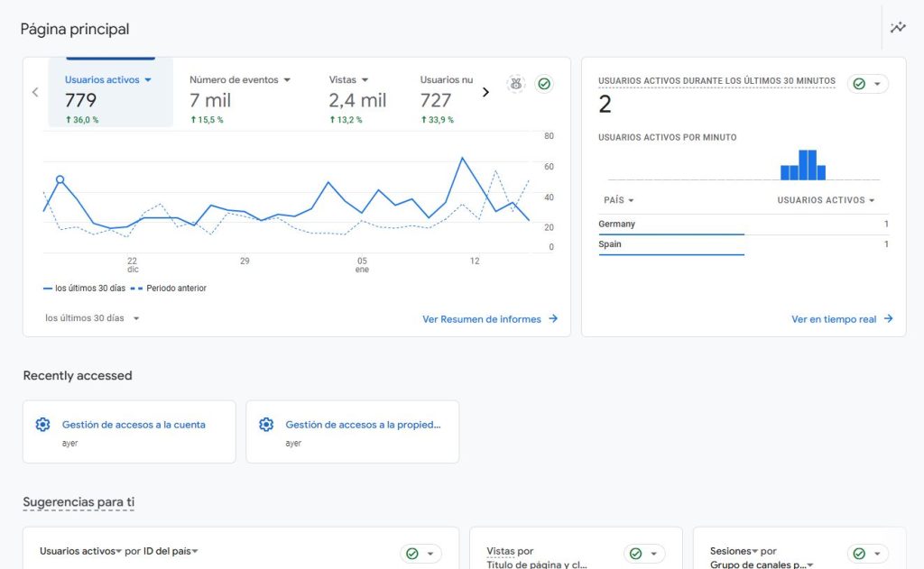924x569 pixels.
Task: Click the green check data-quality icon in the metrics card
Action: [544, 84]
